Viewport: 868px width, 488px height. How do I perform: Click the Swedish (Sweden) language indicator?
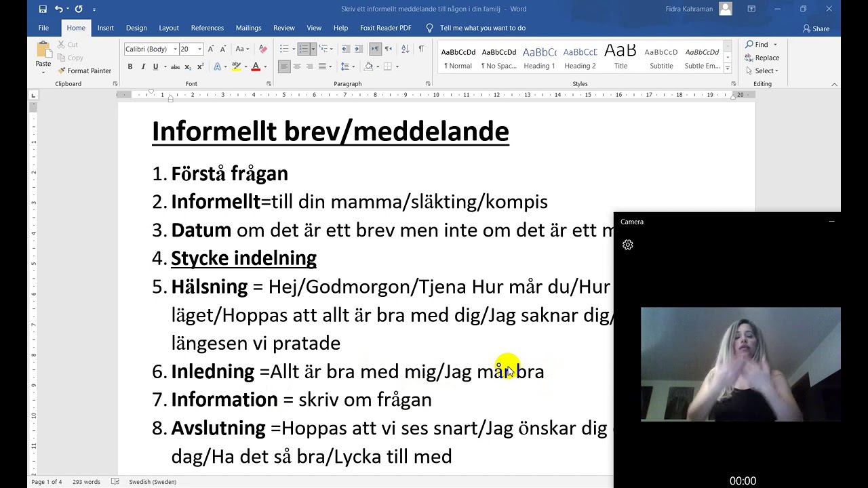coord(153,482)
